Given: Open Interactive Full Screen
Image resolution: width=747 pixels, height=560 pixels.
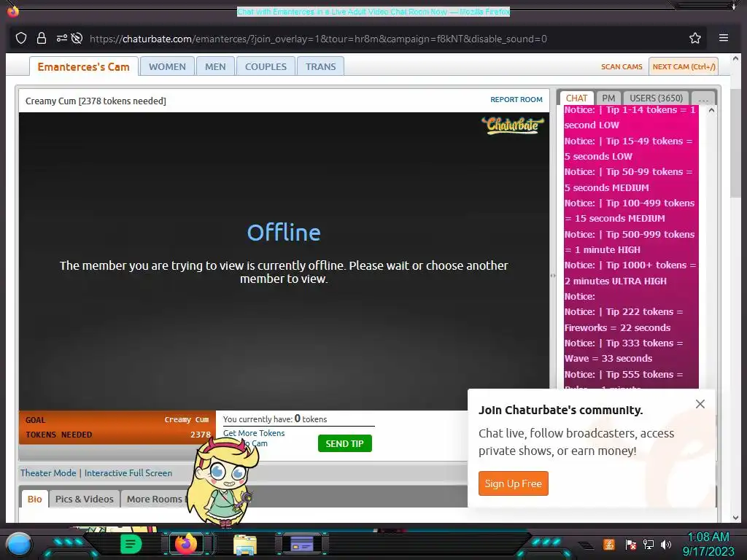Looking at the screenshot, I should coord(128,472).
